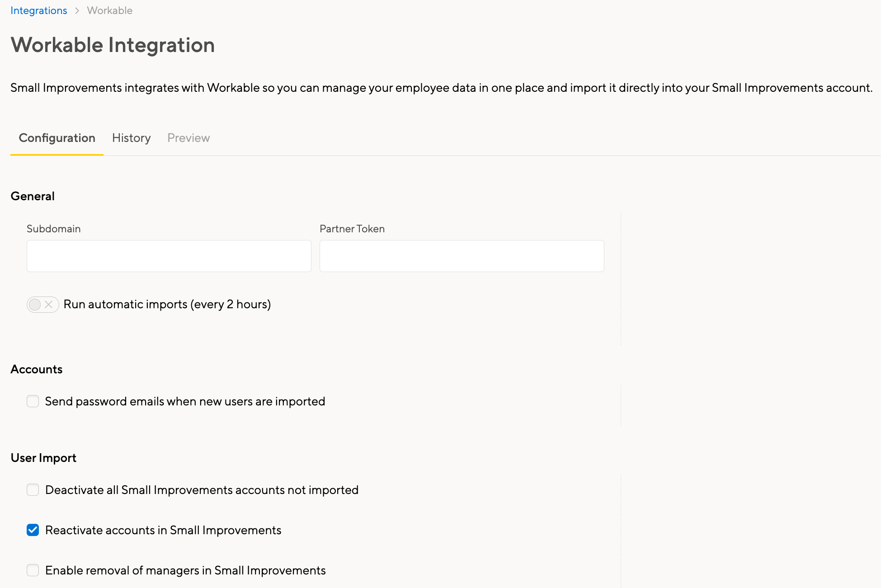Uncheck Reactivate accounts in Small Improvements
881x588 pixels.
point(33,530)
